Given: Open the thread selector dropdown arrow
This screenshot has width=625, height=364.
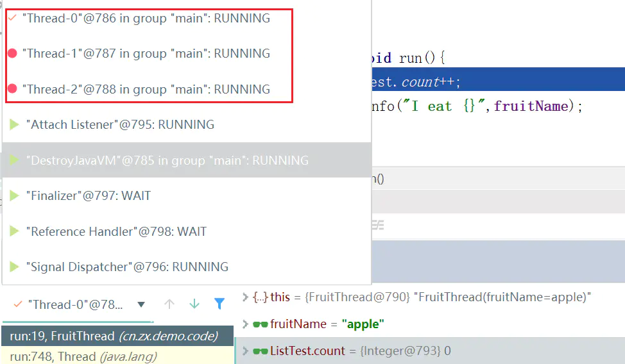Looking at the screenshot, I should [141, 304].
